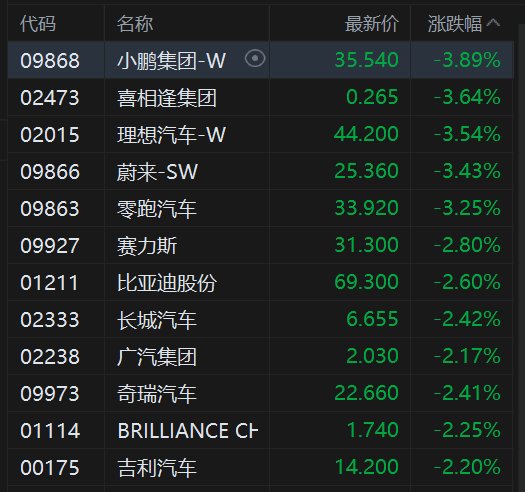Open 喜相逢集团 stock name
The height and width of the screenshot is (492, 525).
click(x=167, y=98)
